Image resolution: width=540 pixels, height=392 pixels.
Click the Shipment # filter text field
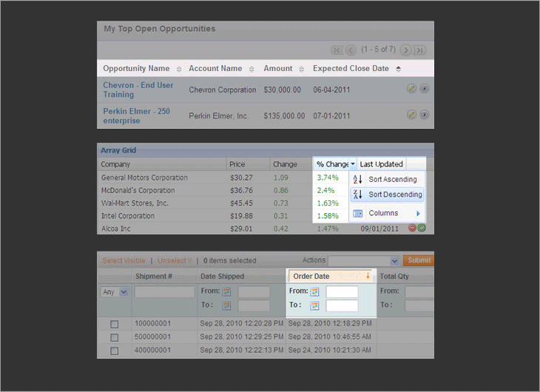click(164, 292)
